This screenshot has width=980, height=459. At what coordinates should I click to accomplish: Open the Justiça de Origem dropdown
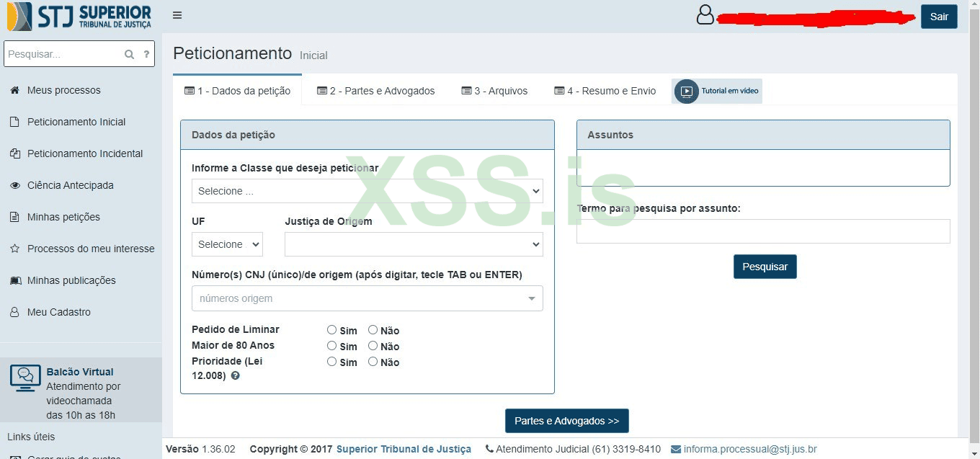[414, 244]
